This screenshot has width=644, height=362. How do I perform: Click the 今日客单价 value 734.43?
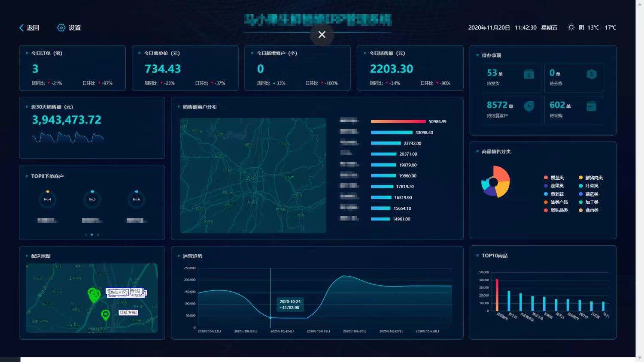click(x=163, y=69)
